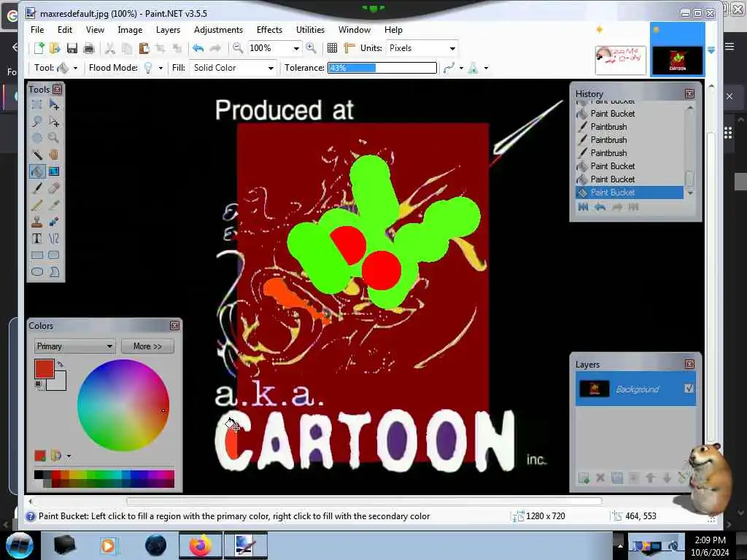Screen dimensions: 747x560
Task: Select the Recolor tool
Action: click(54, 222)
